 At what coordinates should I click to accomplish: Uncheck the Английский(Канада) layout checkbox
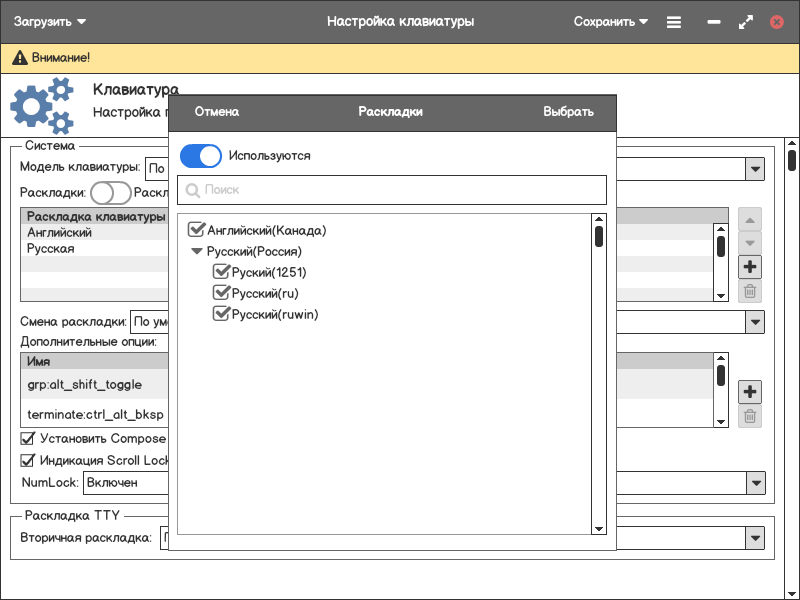[197, 230]
